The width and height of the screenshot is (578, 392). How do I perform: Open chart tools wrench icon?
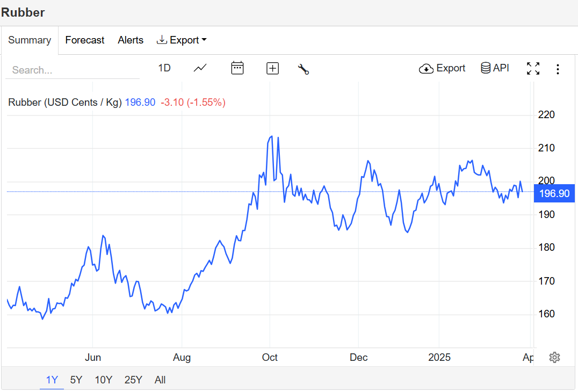coord(304,69)
